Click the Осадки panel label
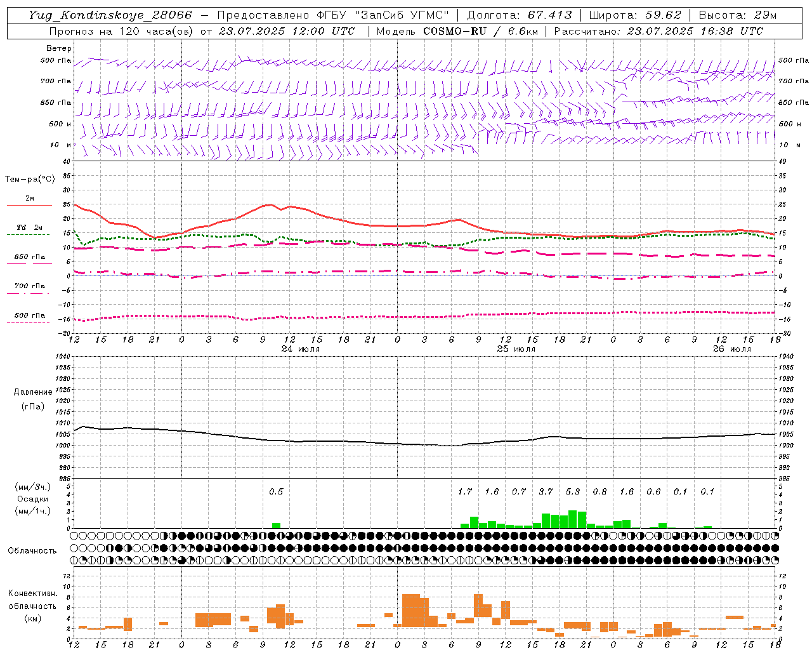 tap(33, 499)
